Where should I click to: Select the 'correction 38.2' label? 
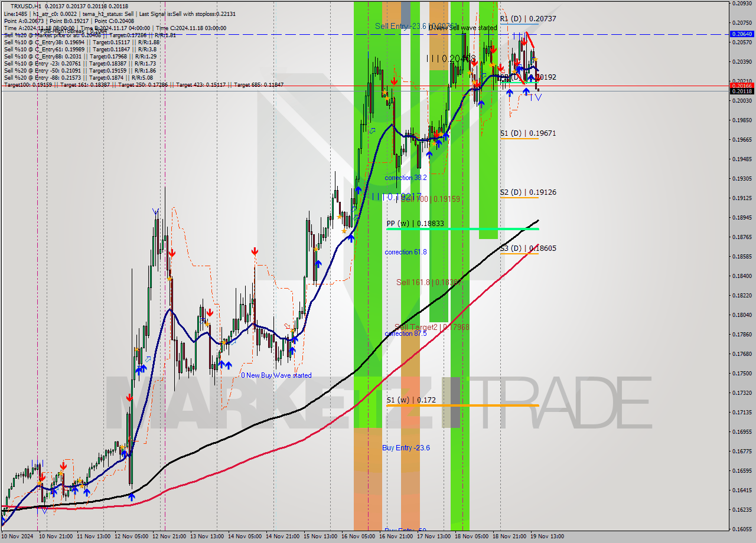tap(406, 178)
